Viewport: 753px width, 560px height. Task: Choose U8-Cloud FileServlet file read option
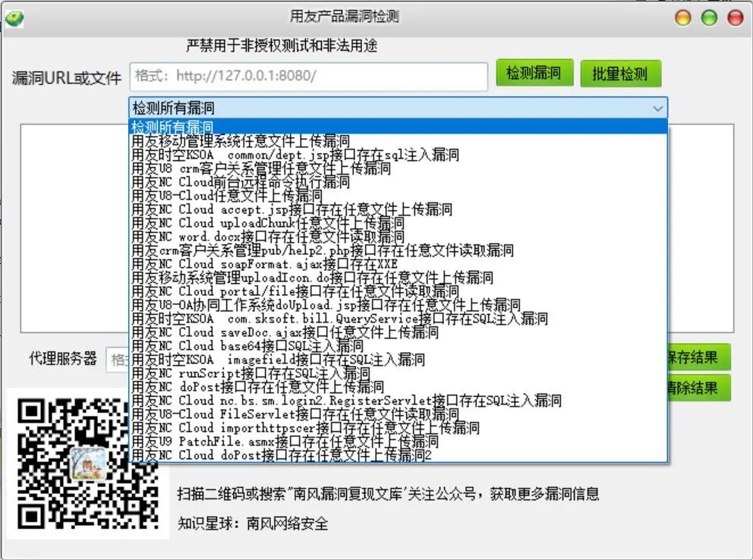click(x=398, y=414)
